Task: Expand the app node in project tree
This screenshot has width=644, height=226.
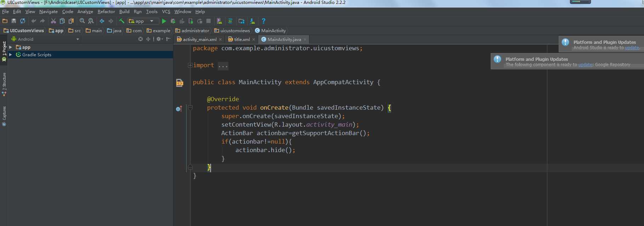Action: [x=11, y=47]
